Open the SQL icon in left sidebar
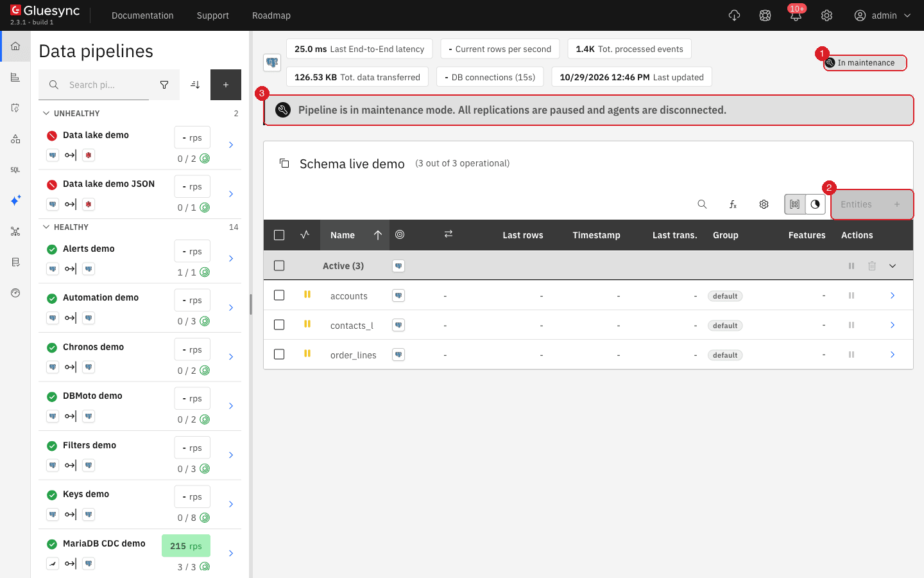The height and width of the screenshot is (578, 924). [15, 170]
